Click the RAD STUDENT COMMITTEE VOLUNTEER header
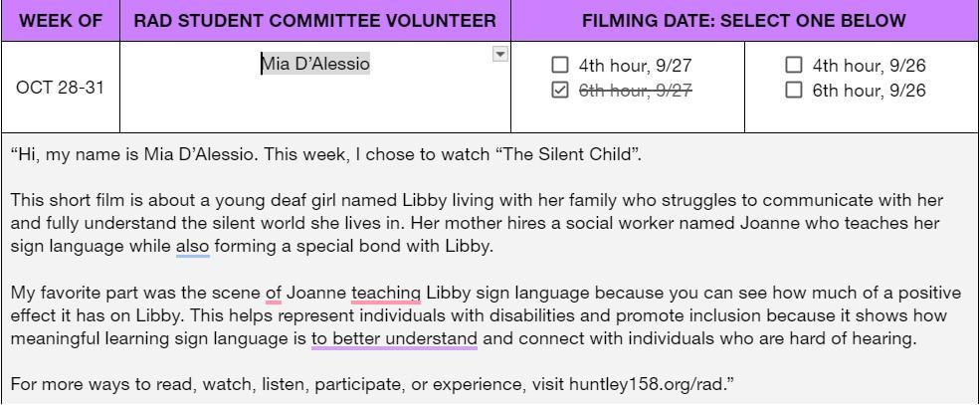Screen dimensions: 980x405 [314, 21]
